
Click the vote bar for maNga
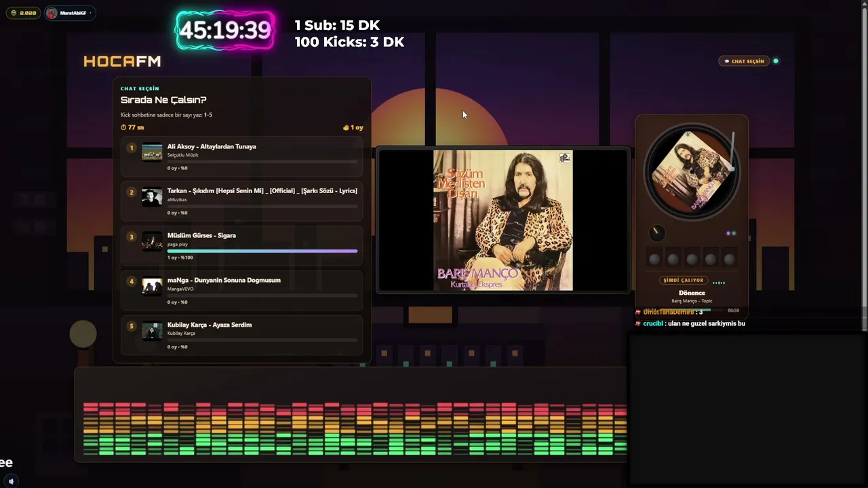pos(262,296)
